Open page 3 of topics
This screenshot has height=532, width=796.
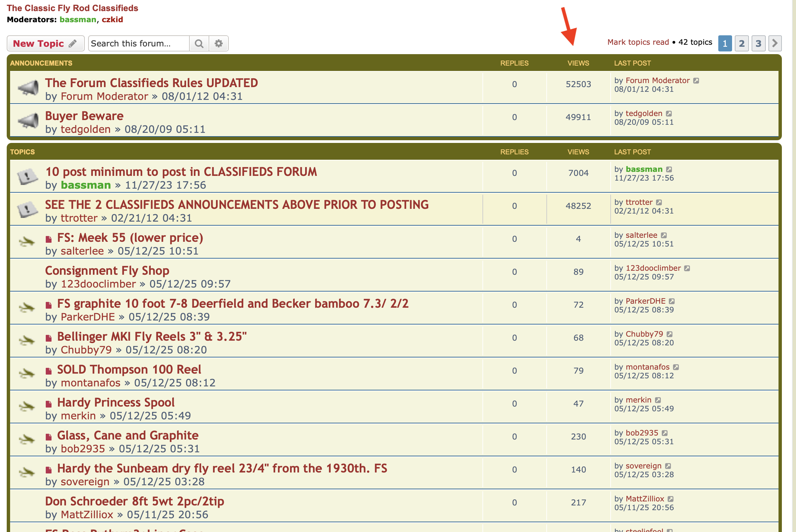758,43
